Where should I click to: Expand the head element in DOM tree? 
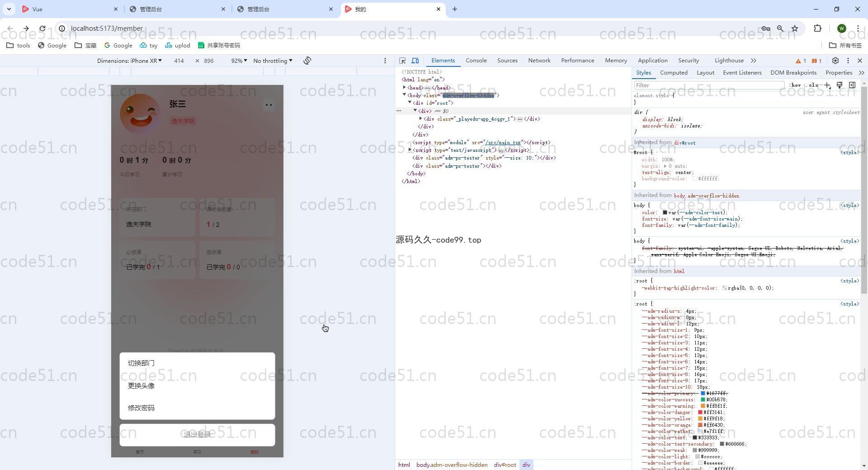[405, 87]
